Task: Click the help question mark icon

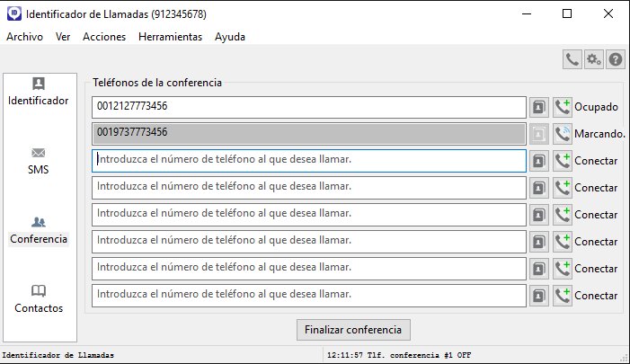Action: [x=616, y=59]
